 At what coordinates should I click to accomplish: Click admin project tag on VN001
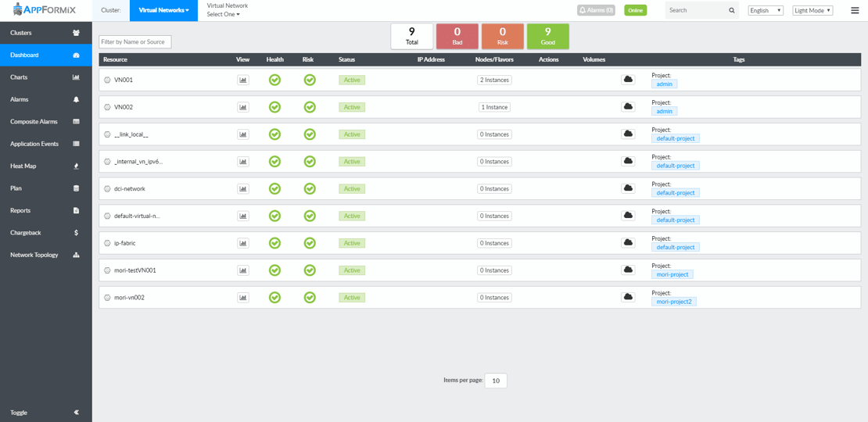(x=664, y=84)
